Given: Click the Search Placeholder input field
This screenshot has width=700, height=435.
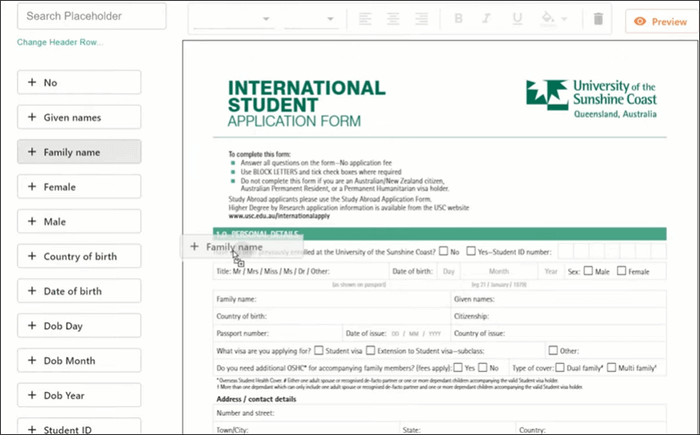Looking at the screenshot, I should 92,16.
